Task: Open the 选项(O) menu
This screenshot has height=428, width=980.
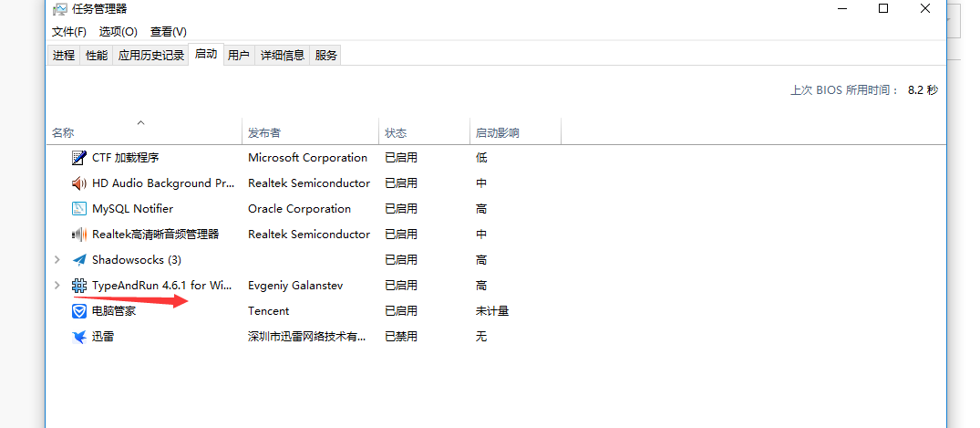Action: click(x=119, y=31)
